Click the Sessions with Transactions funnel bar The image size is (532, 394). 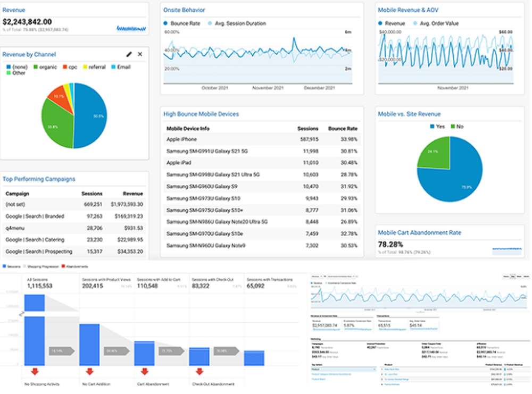pyautogui.click(x=254, y=358)
